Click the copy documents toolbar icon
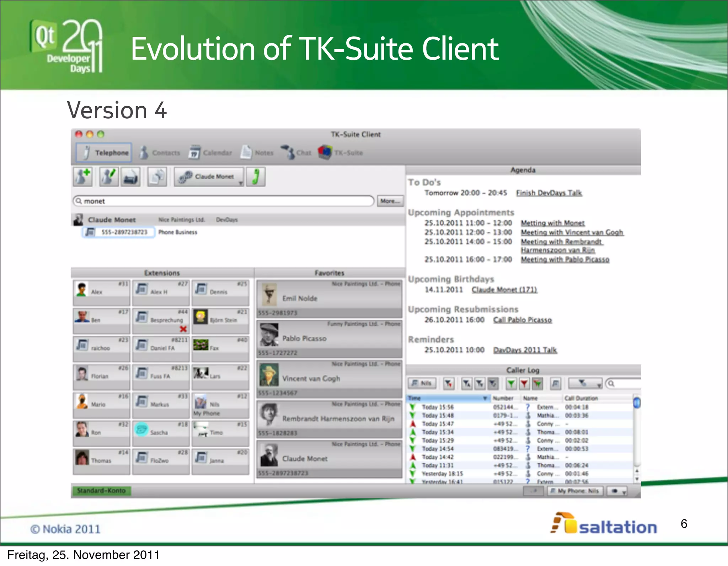The width and height of the screenshot is (728, 566). (x=157, y=177)
